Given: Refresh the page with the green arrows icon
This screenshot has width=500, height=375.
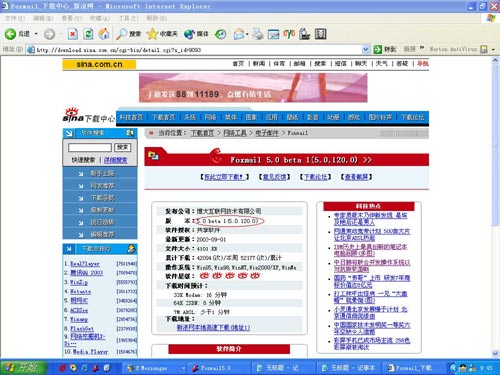Looking at the screenshot, I should [88, 34].
